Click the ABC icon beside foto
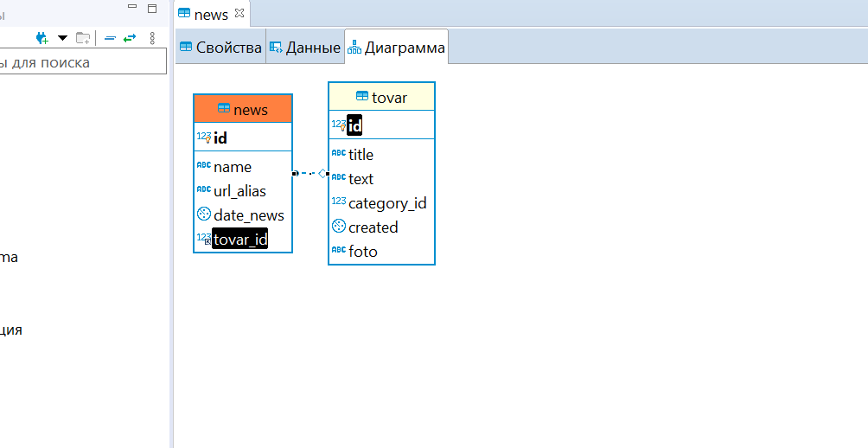This screenshot has height=448, width=868. (x=339, y=250)
